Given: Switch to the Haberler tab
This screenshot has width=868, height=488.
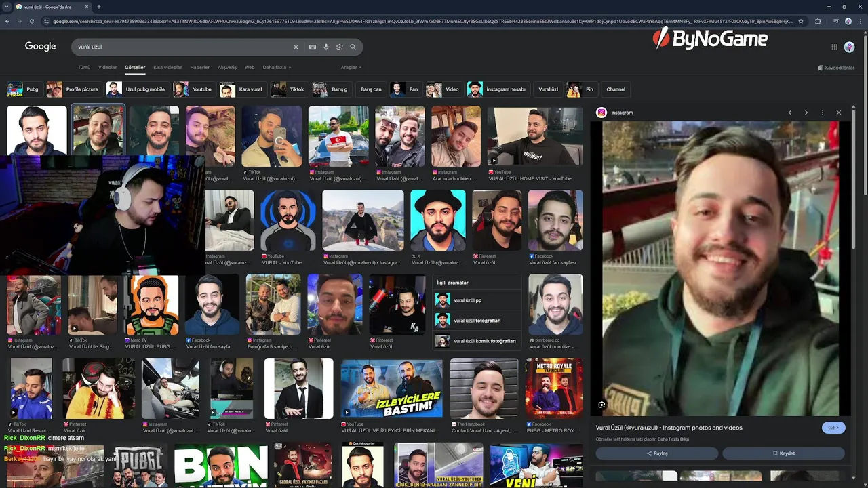Looking at the screenshot, I should pyautogui.click(x=200, y=67).
